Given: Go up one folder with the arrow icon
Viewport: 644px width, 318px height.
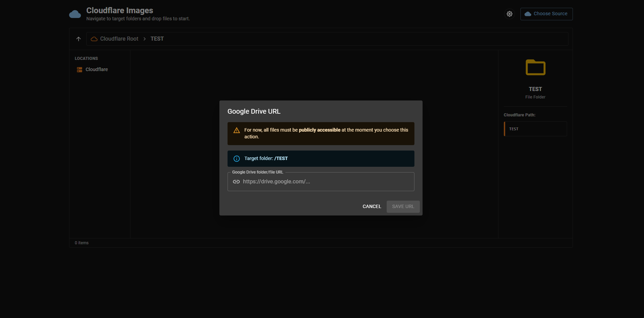Looking at the screenshot, I should (x=79, y=39).
